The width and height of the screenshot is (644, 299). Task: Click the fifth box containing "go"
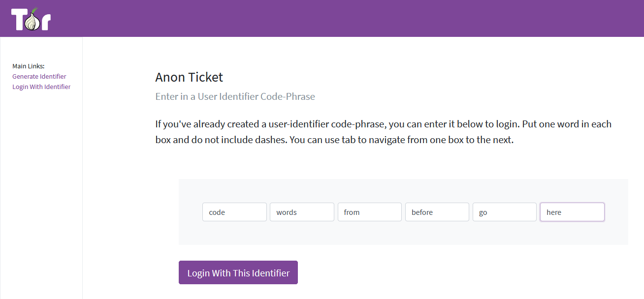[505, 212]
